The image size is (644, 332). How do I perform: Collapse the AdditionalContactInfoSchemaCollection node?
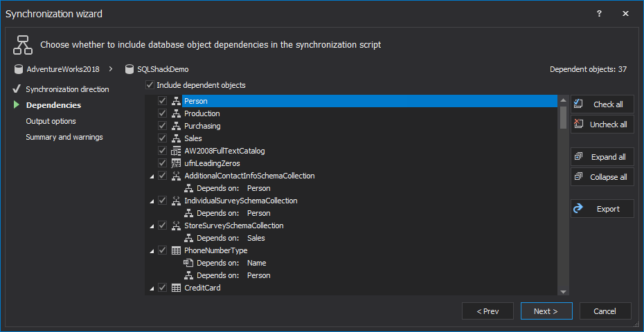152,176
